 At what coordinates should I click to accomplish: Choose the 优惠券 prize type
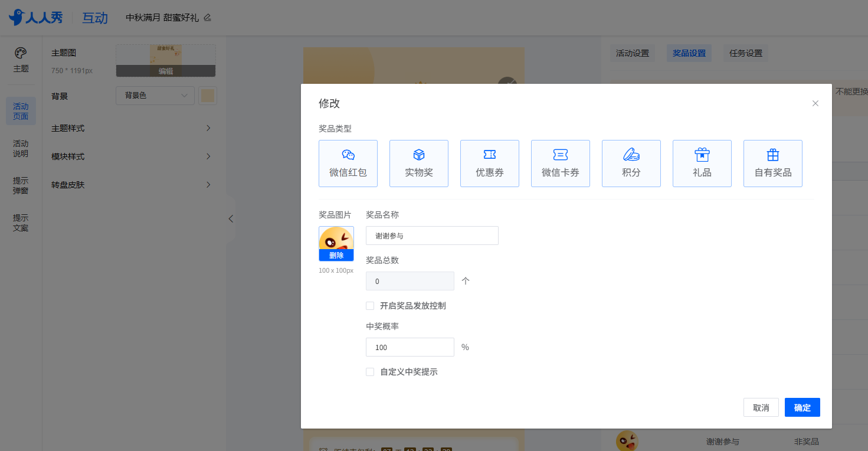pos(490,164)
